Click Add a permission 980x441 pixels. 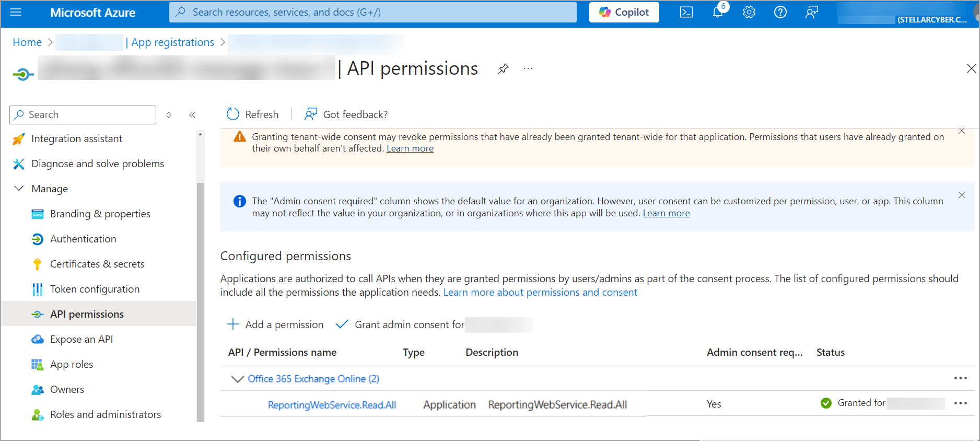point(275,324)
